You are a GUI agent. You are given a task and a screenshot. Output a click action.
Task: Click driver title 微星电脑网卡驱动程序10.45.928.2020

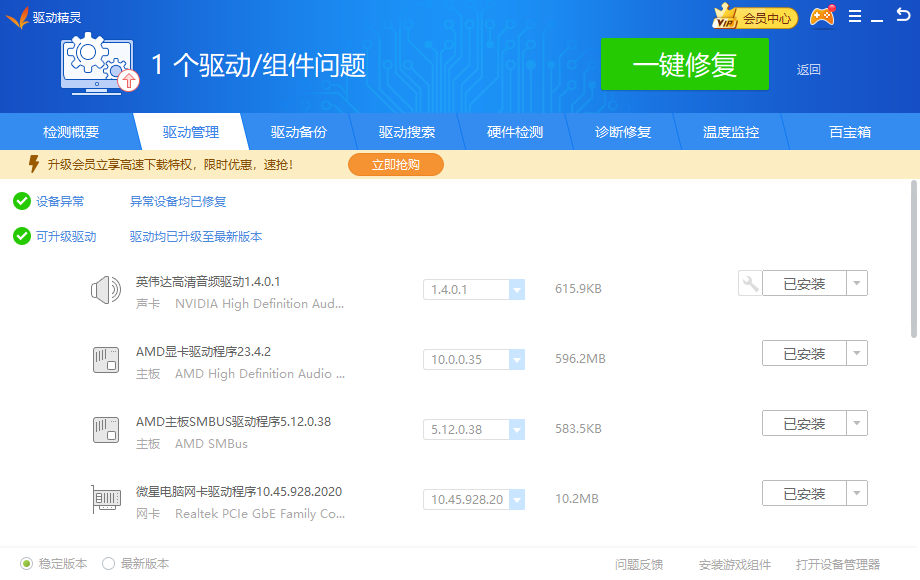pos(239,491)
